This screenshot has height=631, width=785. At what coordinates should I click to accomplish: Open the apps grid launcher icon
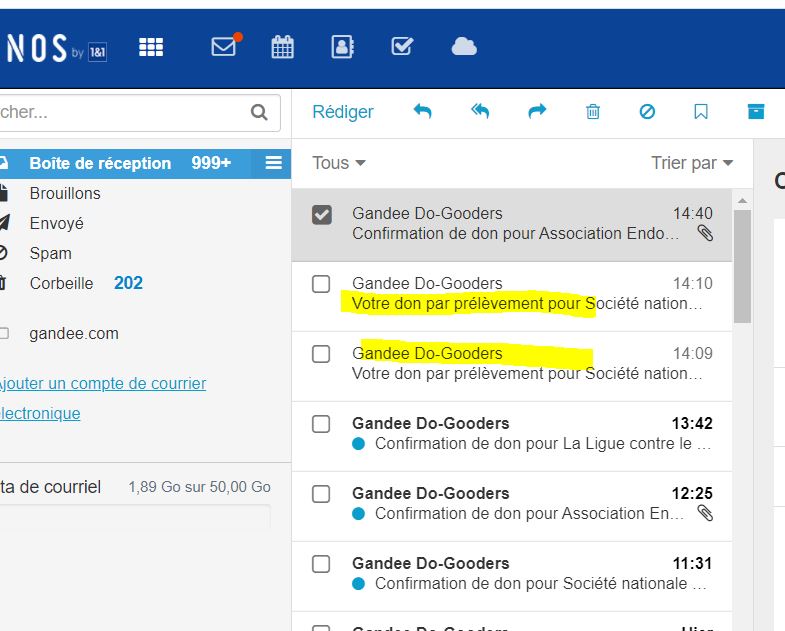click(x=151, y=47)
